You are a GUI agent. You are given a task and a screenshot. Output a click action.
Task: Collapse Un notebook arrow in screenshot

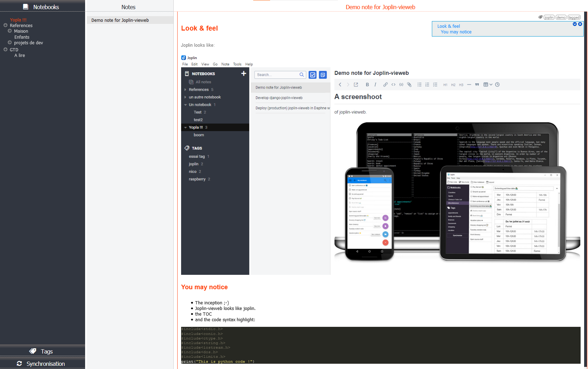(185, 105)
